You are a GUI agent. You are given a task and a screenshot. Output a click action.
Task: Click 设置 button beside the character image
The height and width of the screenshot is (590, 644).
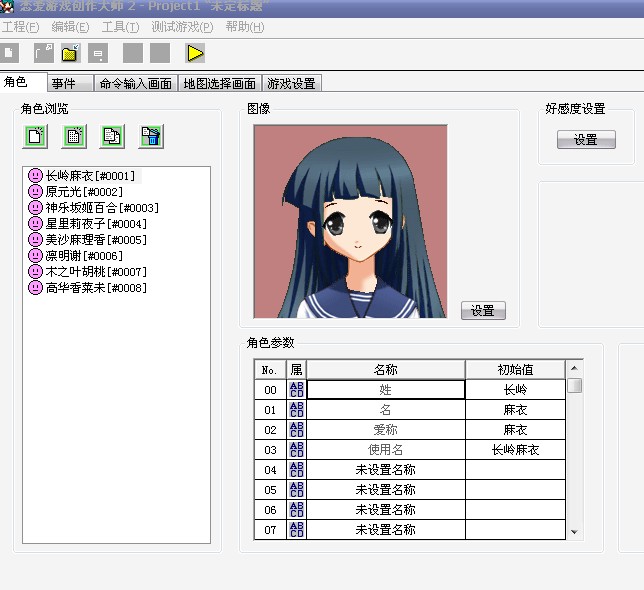point(483,310)
